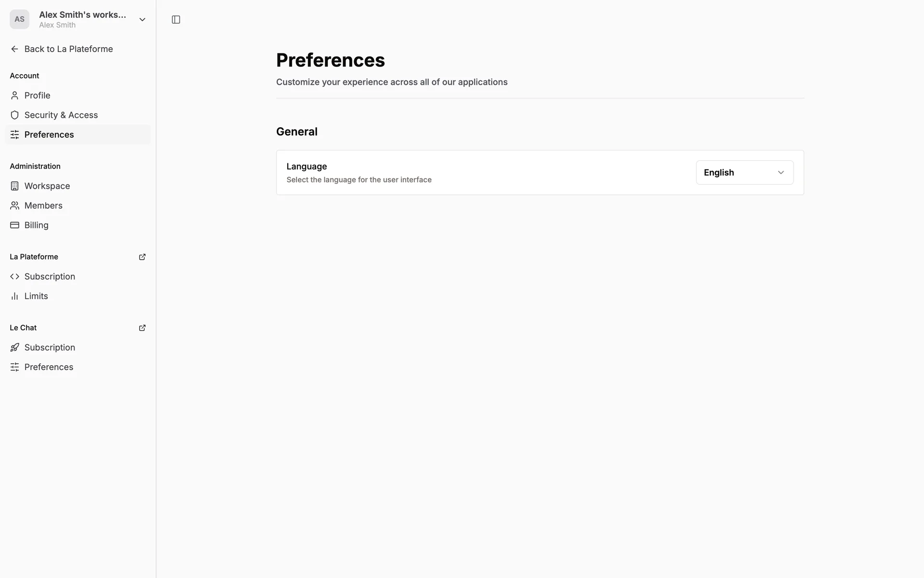Open La Plateforme Subscription page

(50, 276)
